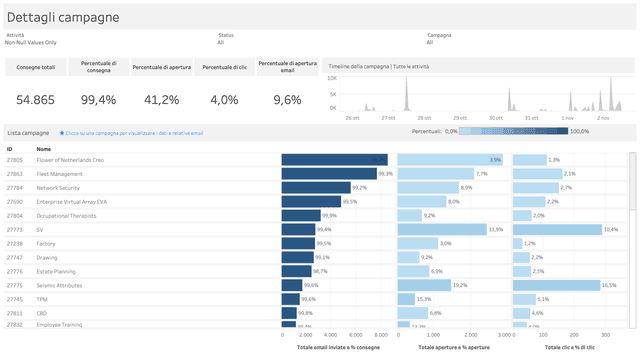Click the SV campaign open-rate bar
Screen dimensions: 640x363
click(442, 229)
